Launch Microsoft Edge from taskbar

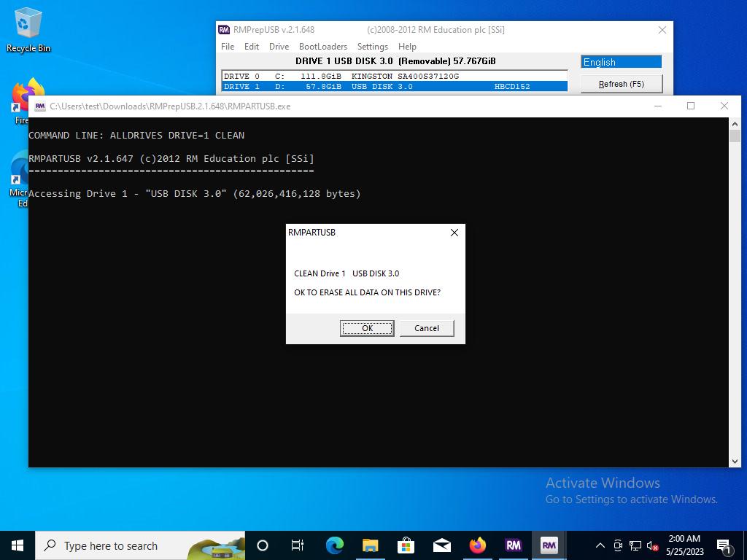coord(334,545)
